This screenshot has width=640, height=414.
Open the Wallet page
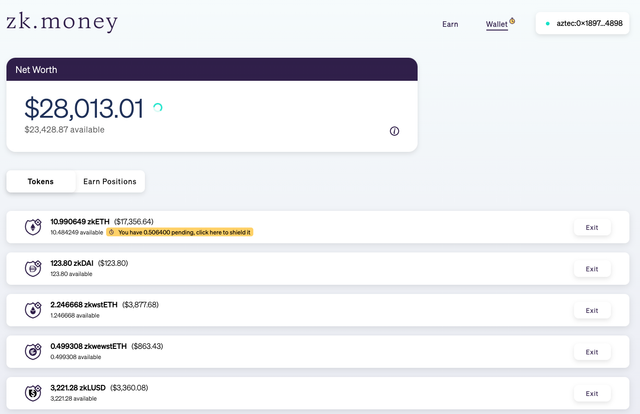click(x=497, y=24)
